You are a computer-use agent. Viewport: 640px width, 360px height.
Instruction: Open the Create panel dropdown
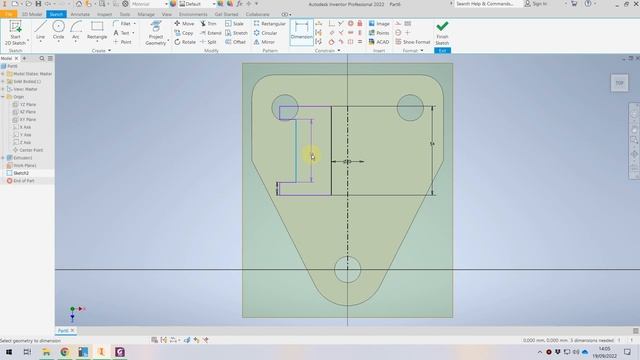point(101,51)
